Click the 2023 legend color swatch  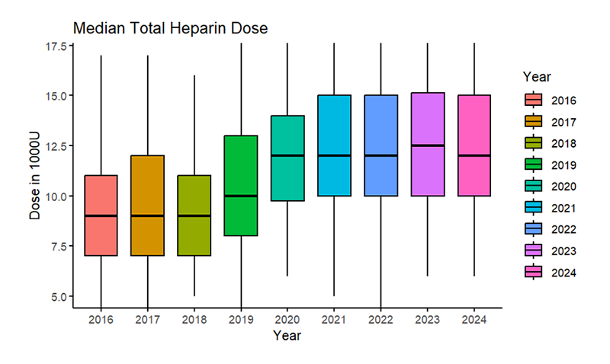pos(533,251)
